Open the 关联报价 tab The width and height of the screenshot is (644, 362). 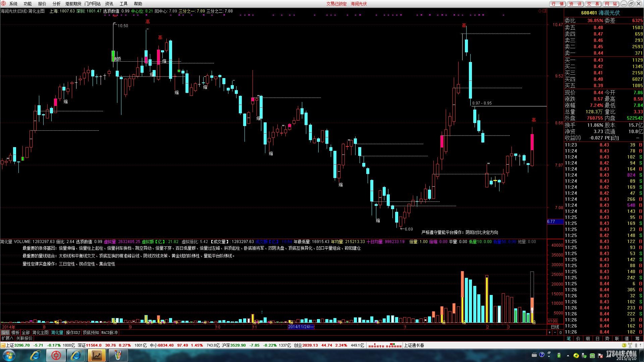tap(24, 338)
